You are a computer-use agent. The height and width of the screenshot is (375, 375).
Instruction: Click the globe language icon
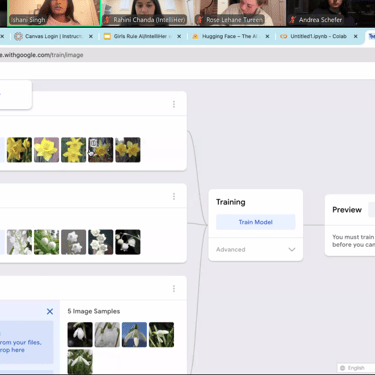[342, 368]
